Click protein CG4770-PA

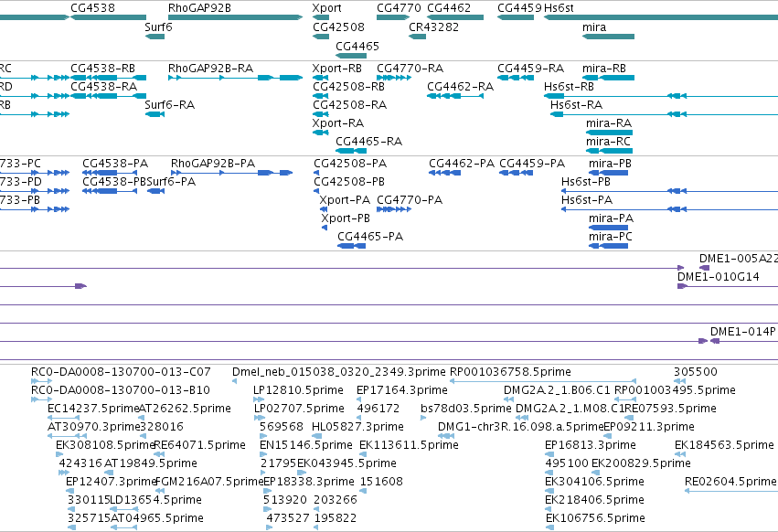pyautogui.click(x=410, y=200)
